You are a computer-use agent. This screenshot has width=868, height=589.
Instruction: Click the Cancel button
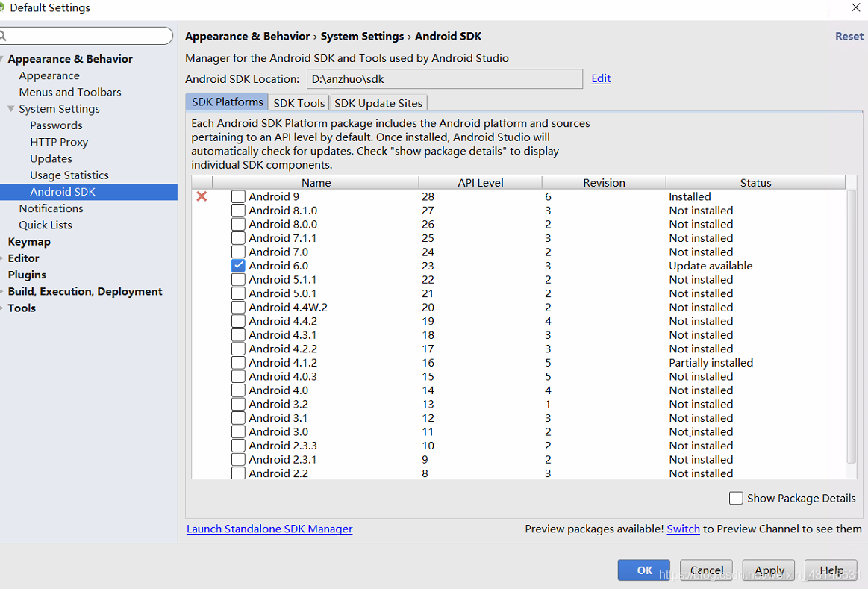(706, 570)
